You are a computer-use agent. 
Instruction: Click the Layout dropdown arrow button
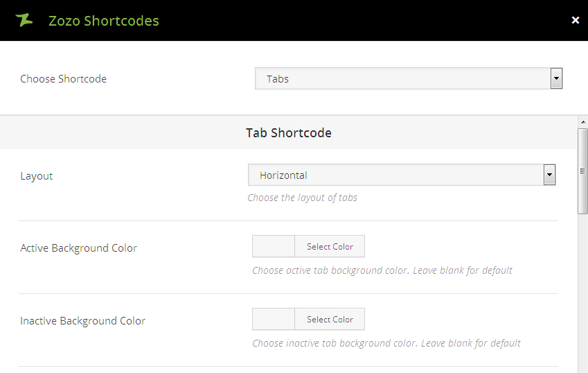point(549,175)
